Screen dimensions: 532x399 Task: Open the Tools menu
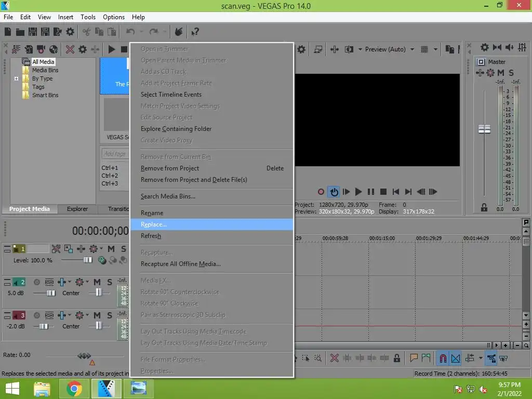click(88, 17)
